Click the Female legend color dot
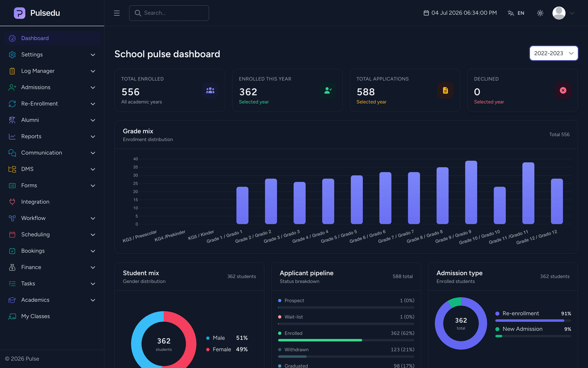588x368 pixels. point(208,350)
